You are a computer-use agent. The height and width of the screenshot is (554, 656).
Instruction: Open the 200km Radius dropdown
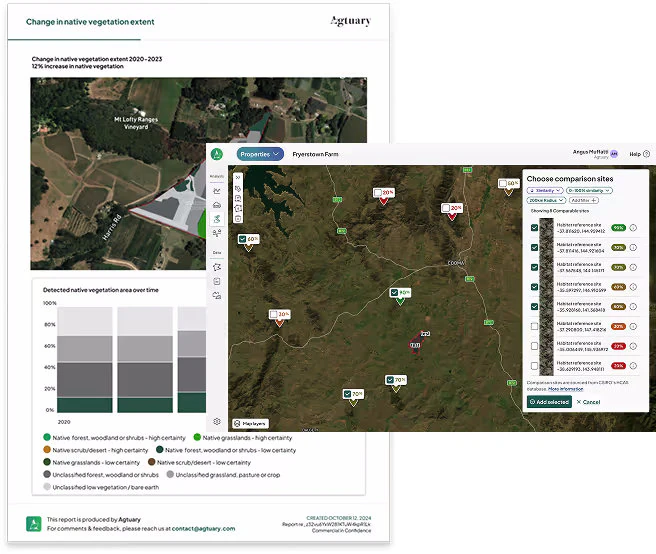click(x=546, y=200)
